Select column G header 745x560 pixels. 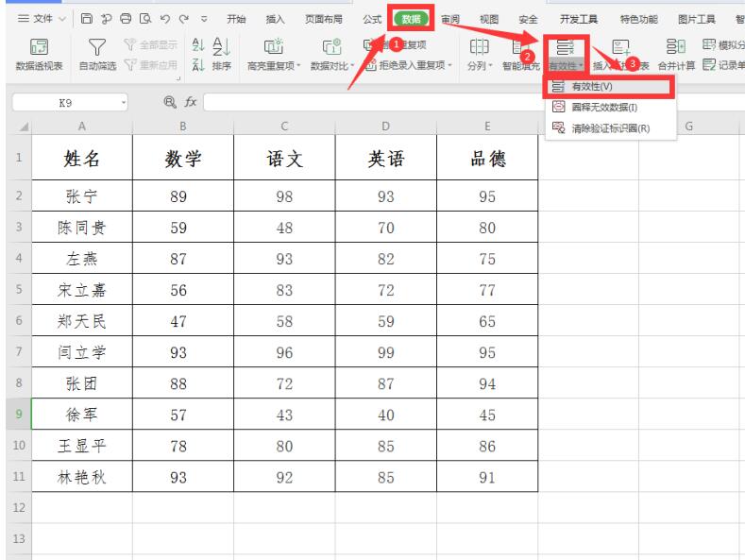(x=688, y=127)
